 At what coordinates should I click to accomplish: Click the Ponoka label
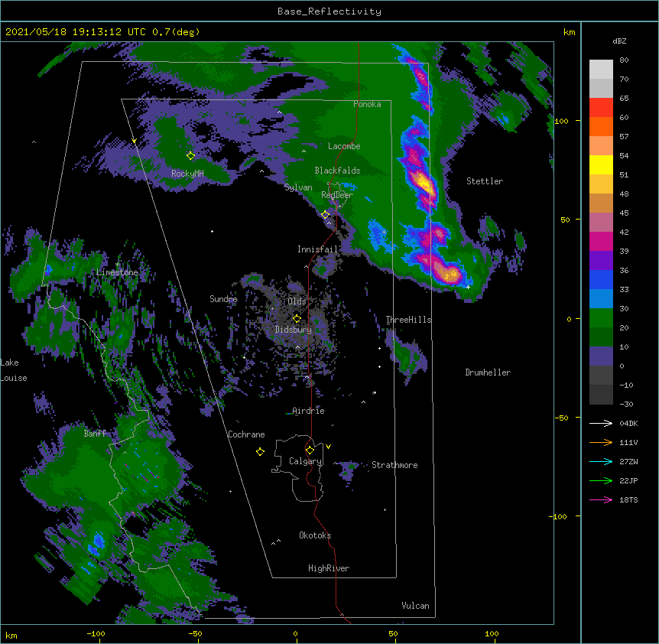[x=367, y=104]
